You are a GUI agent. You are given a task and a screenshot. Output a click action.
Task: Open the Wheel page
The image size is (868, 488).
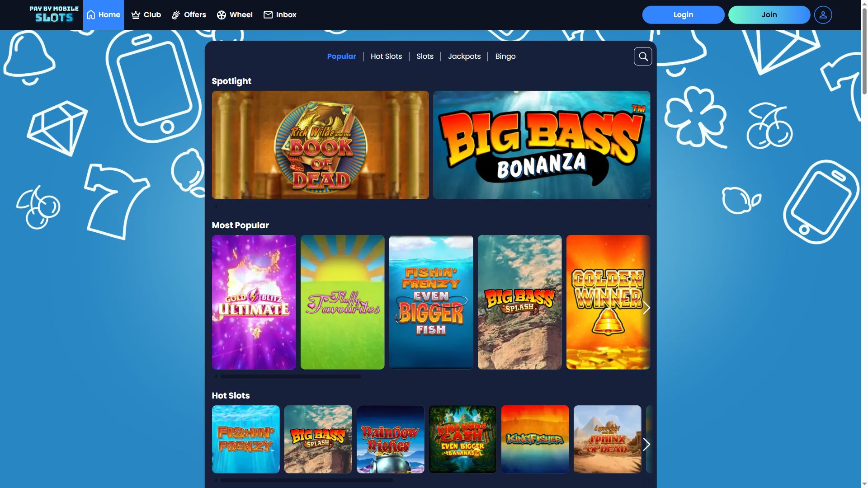tap(235, 15)
